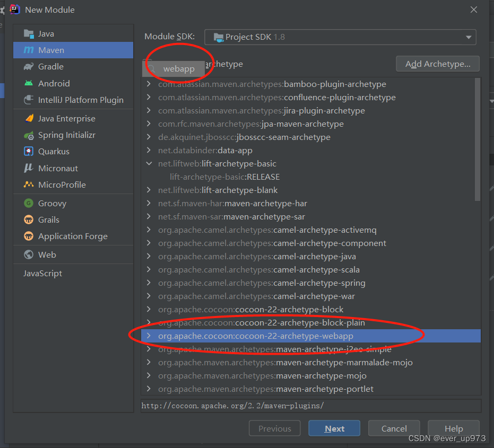Select cocoon-22-archetype-block-plain row

click(311, 322)
